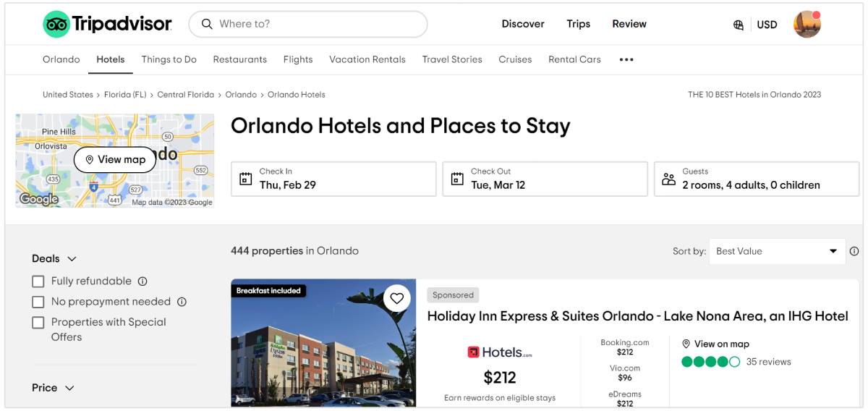Screen dimensions: 868x411
Task: Tick Properties with Special Offers checkbox
Action: 38,323
